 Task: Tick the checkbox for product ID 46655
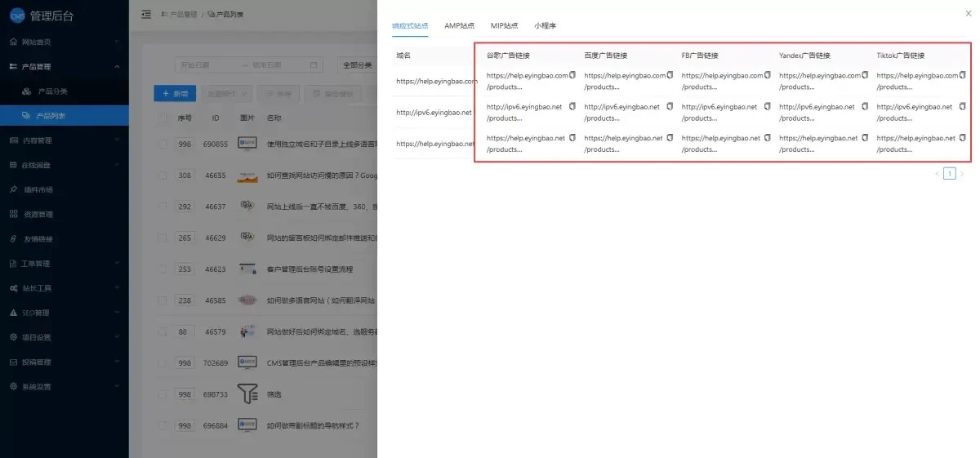point(163,176)
